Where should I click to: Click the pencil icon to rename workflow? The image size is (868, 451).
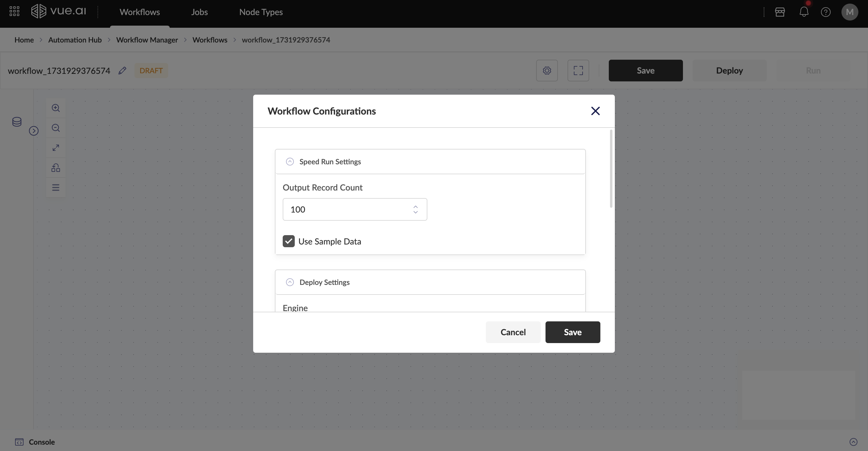(x=122, y=71)
